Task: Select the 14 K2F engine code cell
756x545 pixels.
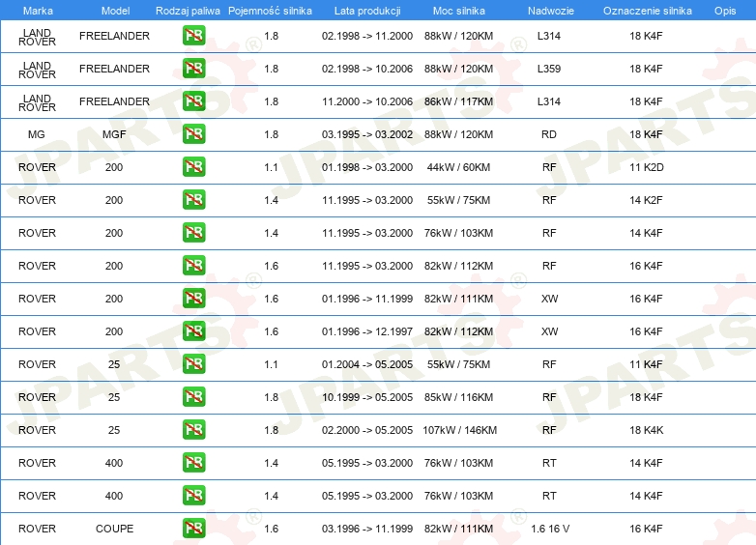Action: point(646,199)
